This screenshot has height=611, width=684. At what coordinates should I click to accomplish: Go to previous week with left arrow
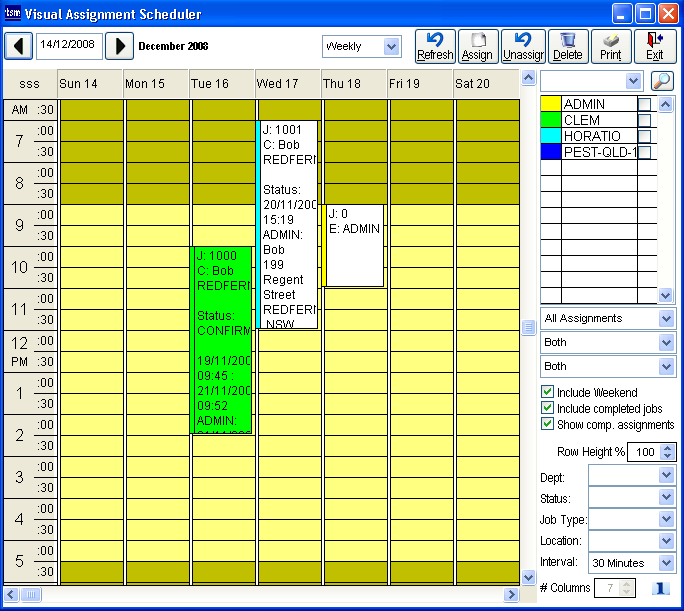(x=18, y=46)
